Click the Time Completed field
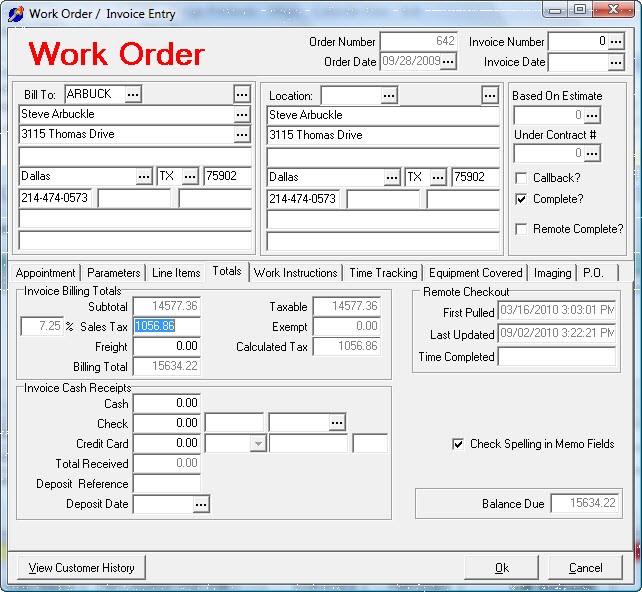Screen dimensions: 642x592 coord(557,357)
